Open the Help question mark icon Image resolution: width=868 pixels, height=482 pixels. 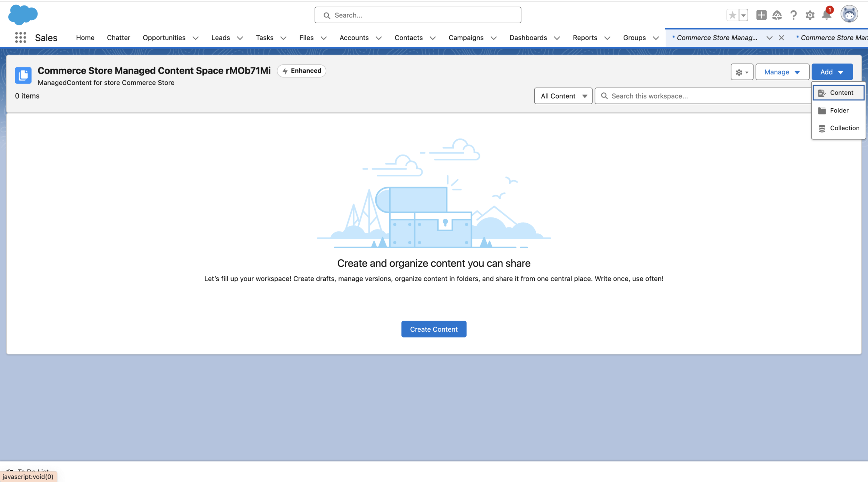[x=793, y=15]
